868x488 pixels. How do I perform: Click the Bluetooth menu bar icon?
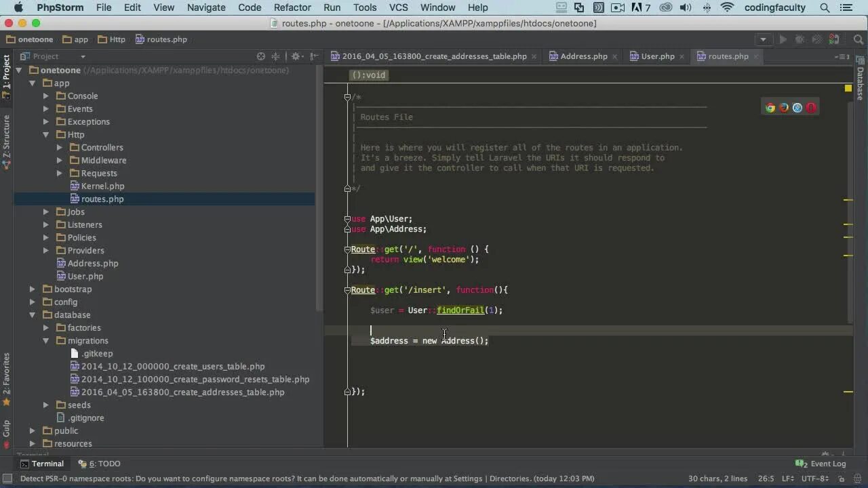[x=707, y=7]
